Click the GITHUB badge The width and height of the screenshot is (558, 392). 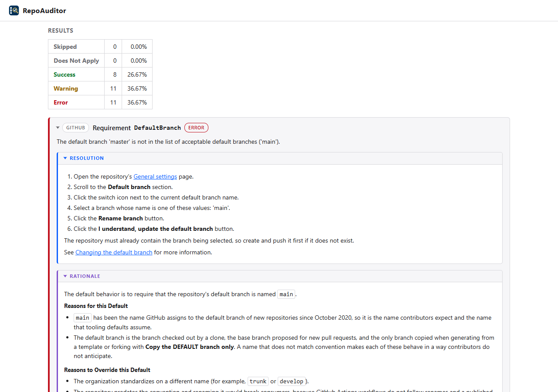(76, 128)
